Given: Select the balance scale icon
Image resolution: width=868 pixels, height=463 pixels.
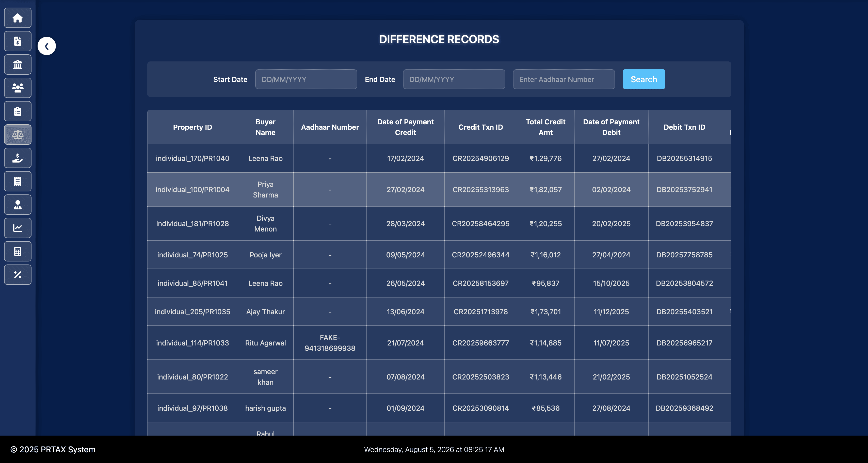Looking at the screenshot, I should pos(18,135).
